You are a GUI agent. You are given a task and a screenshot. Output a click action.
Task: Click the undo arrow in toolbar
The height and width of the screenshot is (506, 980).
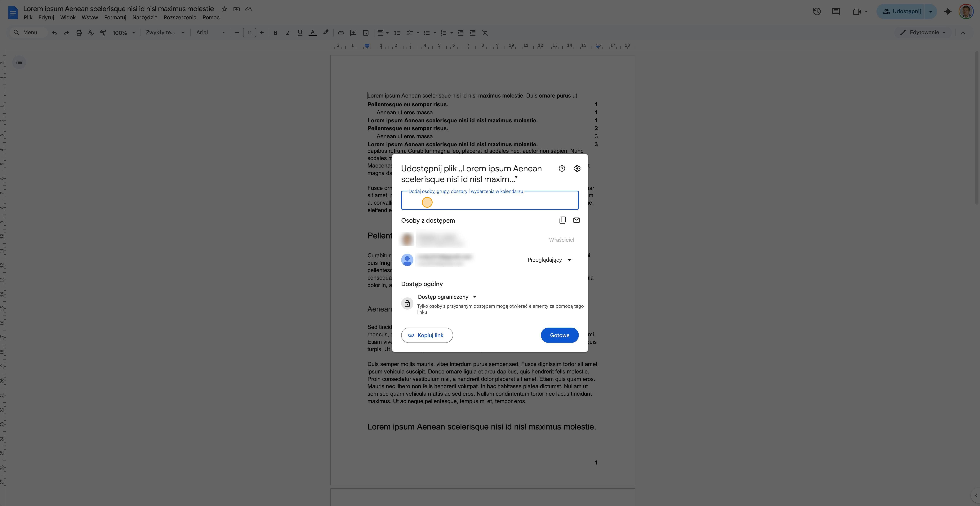pyautogui.click(x=54, y=33)
